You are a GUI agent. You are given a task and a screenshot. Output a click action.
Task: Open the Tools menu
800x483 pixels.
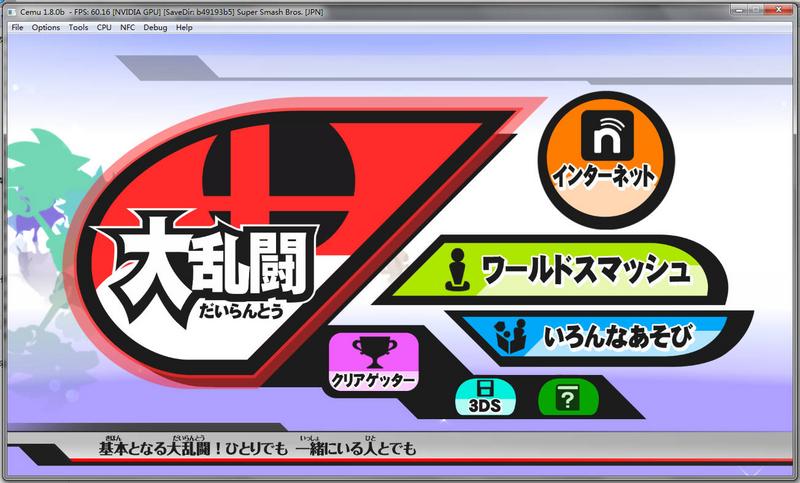(78, 27)
